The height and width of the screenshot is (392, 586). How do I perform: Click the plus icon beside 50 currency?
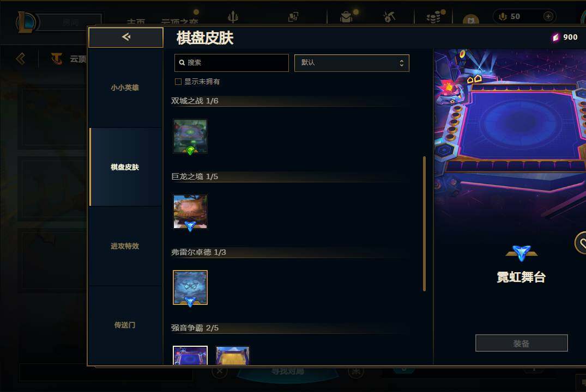click(548, 16)
